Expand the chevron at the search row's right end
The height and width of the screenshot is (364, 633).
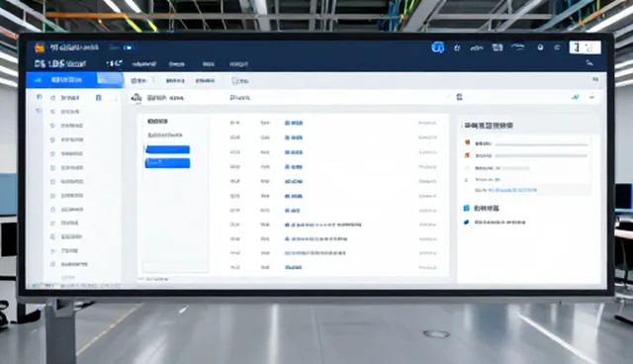tap(591, 97)
